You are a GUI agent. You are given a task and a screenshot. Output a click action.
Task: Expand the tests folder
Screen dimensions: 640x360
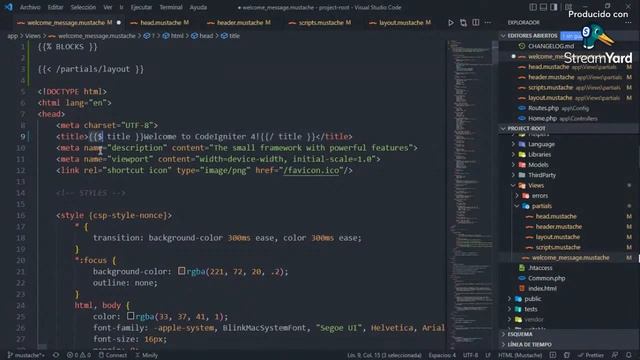click(x=531, y=309)
